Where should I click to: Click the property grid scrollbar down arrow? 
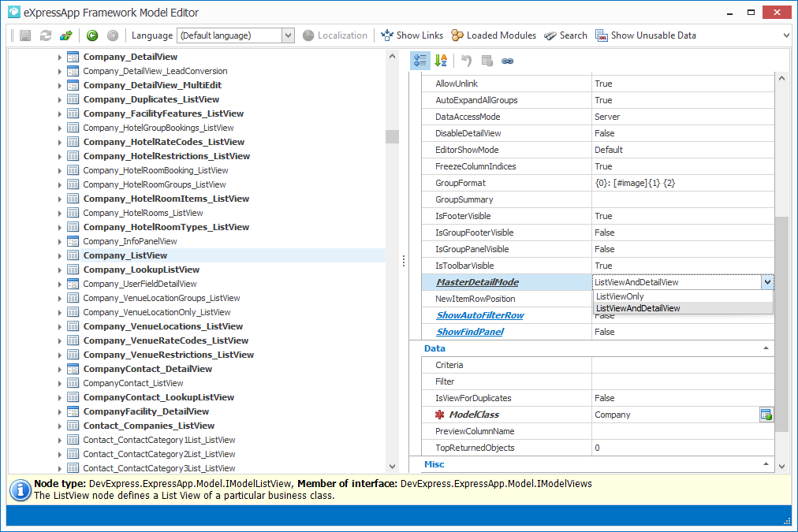(x=781, y=466)
